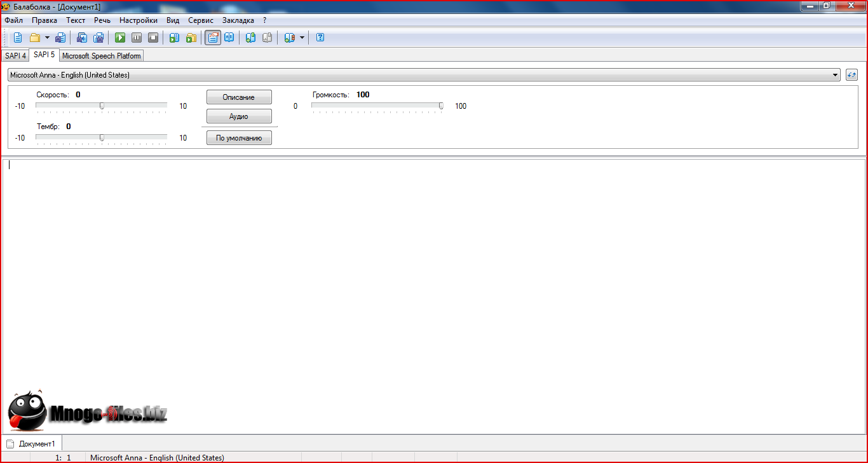Expand the Named bookmarks dropdown arrow
Viewport: 868px width, 463px height.
(x=302, y=38)
